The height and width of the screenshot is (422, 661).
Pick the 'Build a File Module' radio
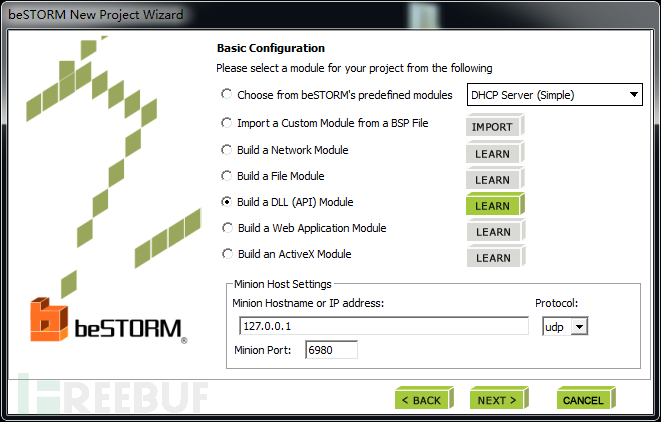coord(227,175)
